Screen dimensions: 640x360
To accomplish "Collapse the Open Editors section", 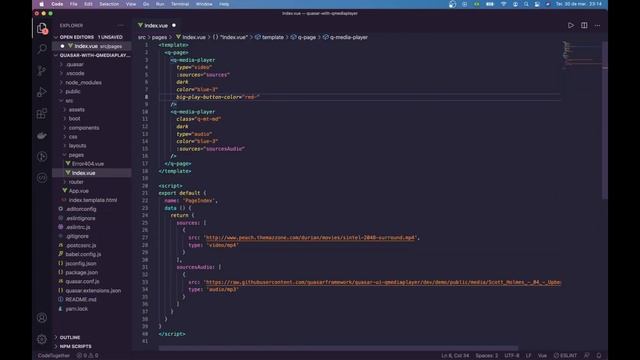I will 92,37.
